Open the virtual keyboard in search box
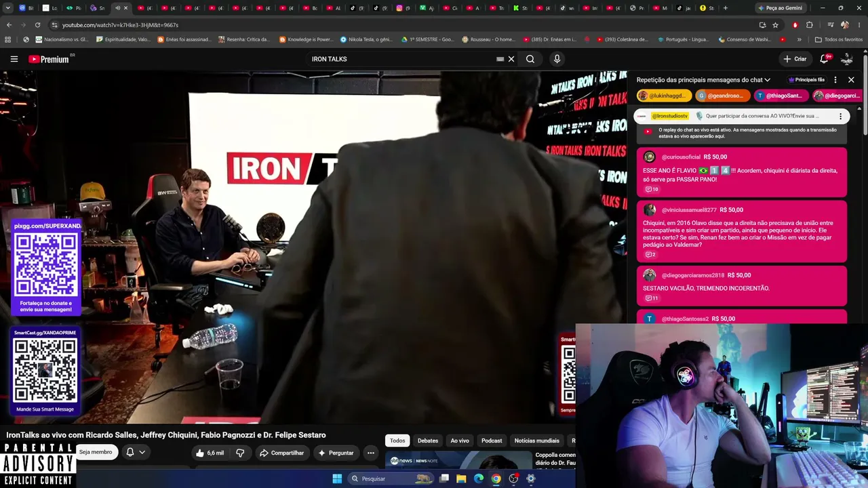The height and width of the screenshot is (488, 868). point(500,59)
